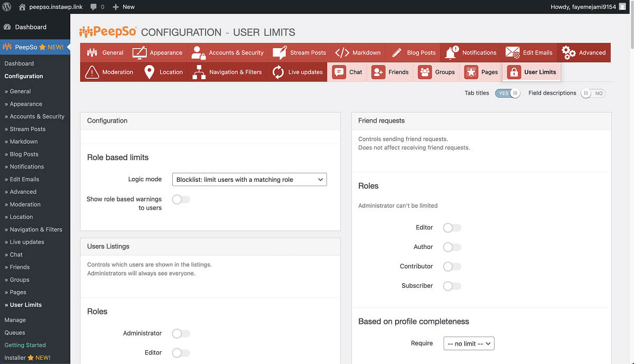Open Dashboard under the PeepSo menu
634x364 pixels.
(19, 63)
